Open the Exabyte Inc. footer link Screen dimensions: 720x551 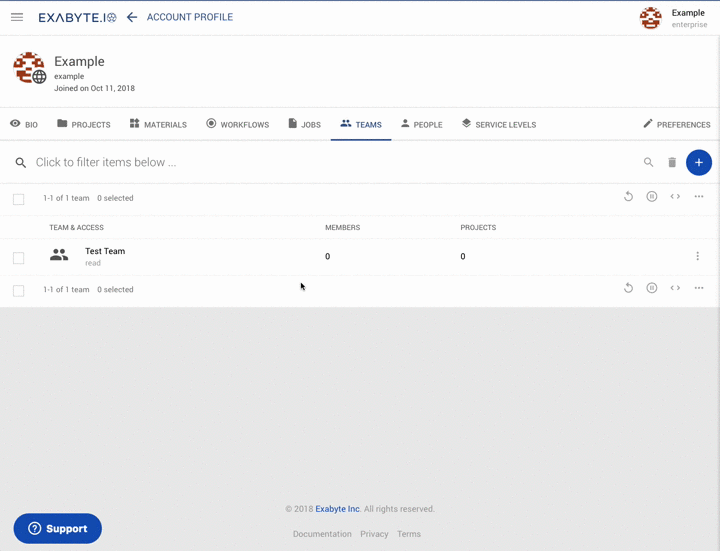(x=338, y=509)
